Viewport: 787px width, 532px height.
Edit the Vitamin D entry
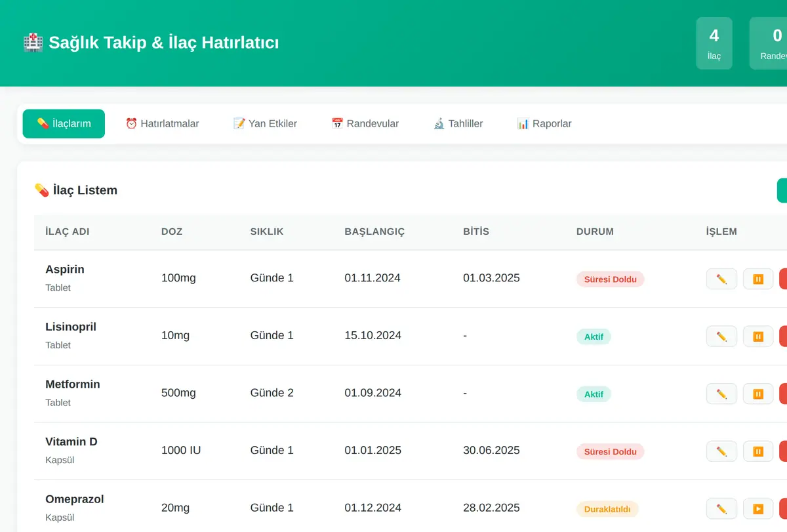[721, 451]
